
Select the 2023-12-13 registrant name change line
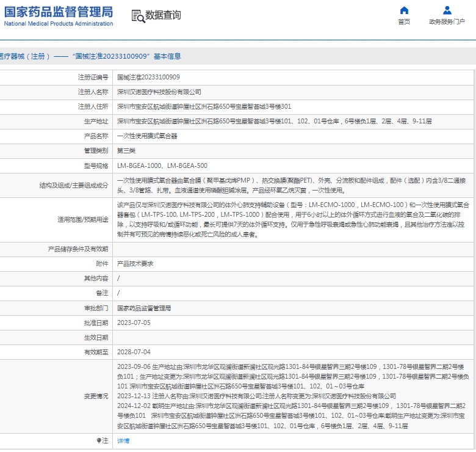[256, 396]
